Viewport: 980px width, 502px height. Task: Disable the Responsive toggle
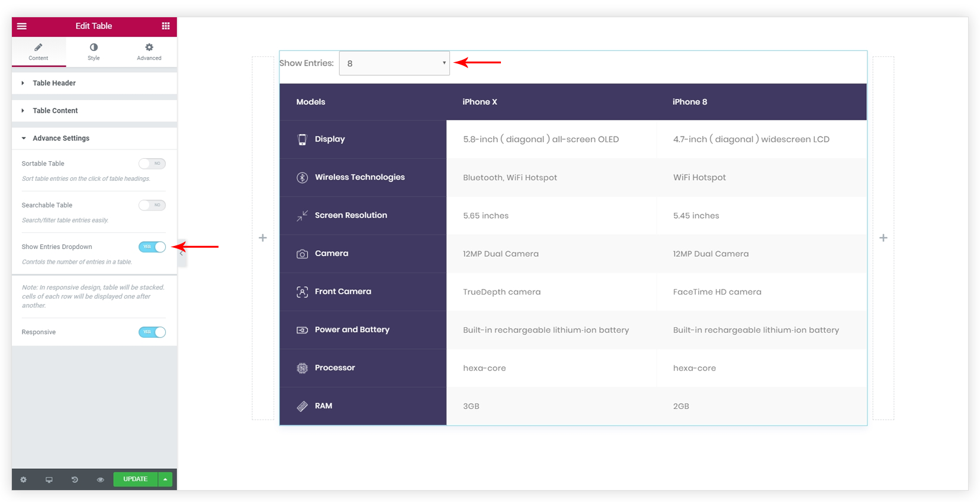pos(152,332)
